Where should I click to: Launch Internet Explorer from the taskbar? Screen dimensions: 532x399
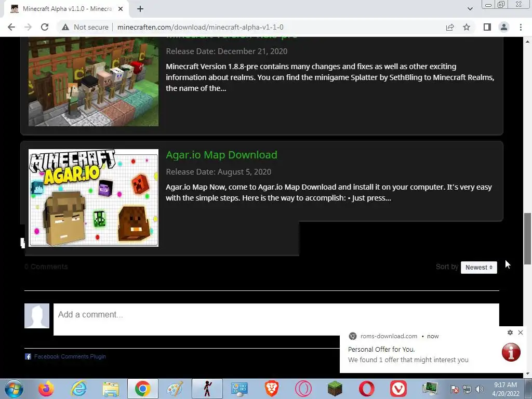[x=79, y=389]
